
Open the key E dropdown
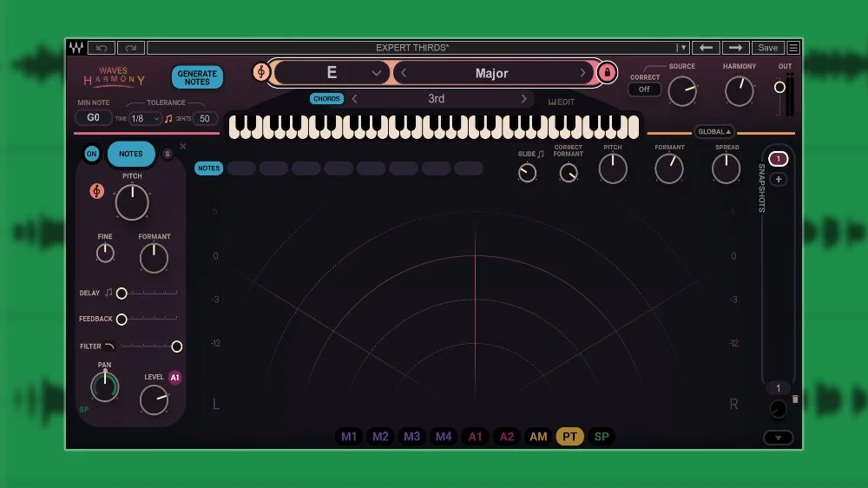(x=332, y=73)
